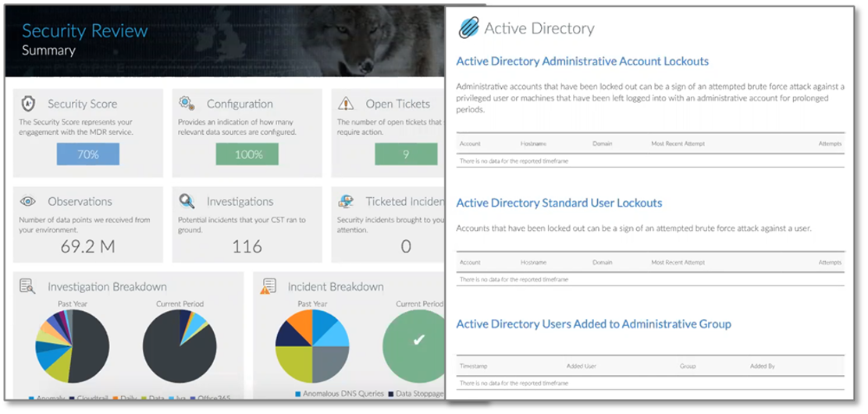Click the Standard User Lockouts description sentence
868x414 pixels.
[x=634, y=229]
